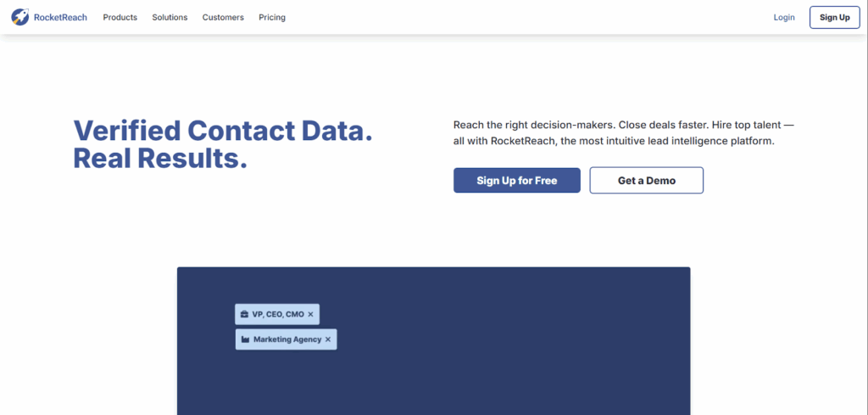Click the Sign Up for Free button

coord(516,181)
